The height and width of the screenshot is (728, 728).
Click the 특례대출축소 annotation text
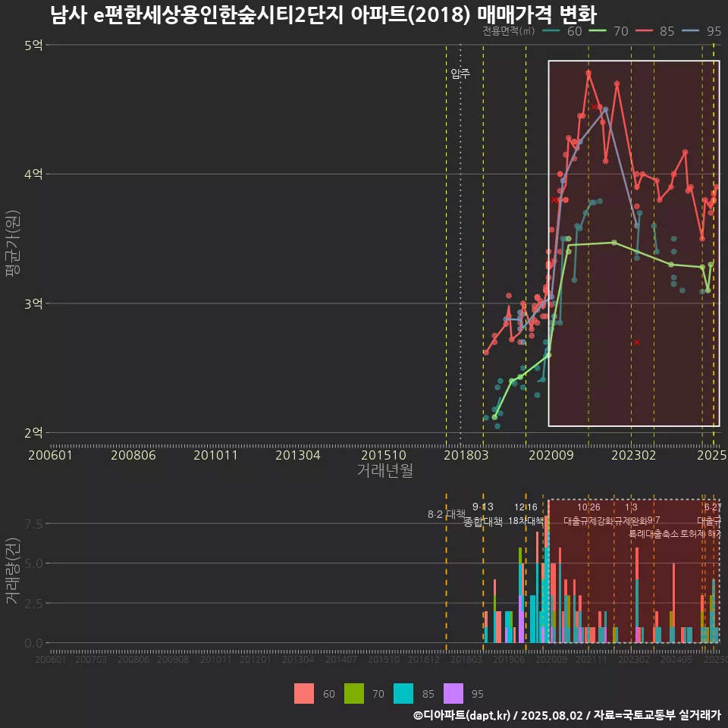[x=654, y=534]
